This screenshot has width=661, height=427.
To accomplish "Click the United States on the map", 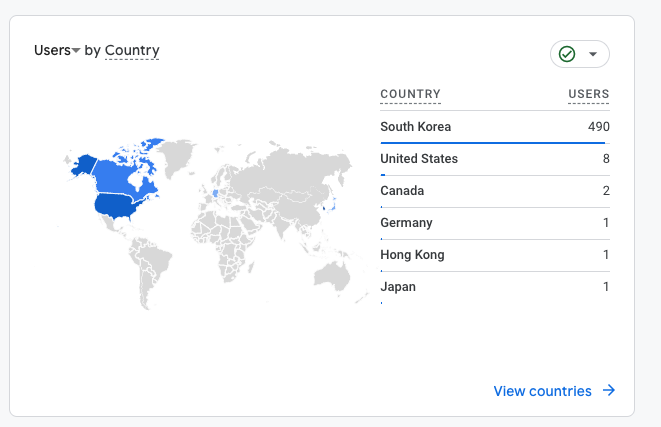I will [116, 207].
